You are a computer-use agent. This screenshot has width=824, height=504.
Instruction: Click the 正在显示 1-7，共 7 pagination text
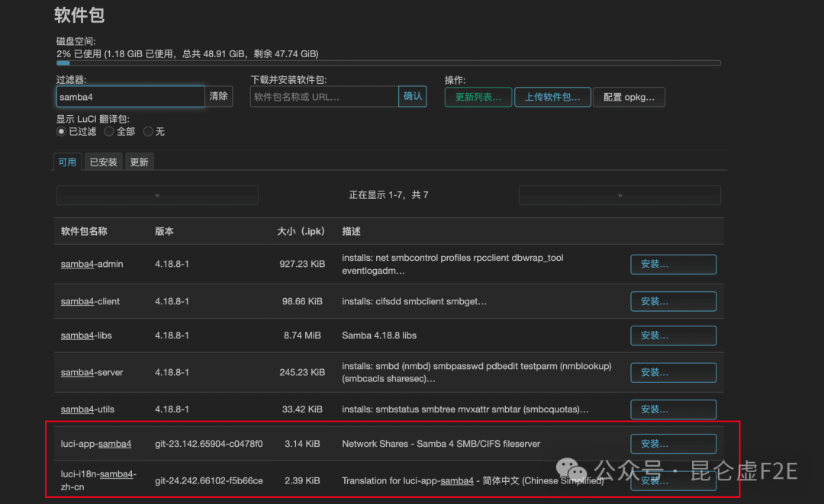click(388, 195)
